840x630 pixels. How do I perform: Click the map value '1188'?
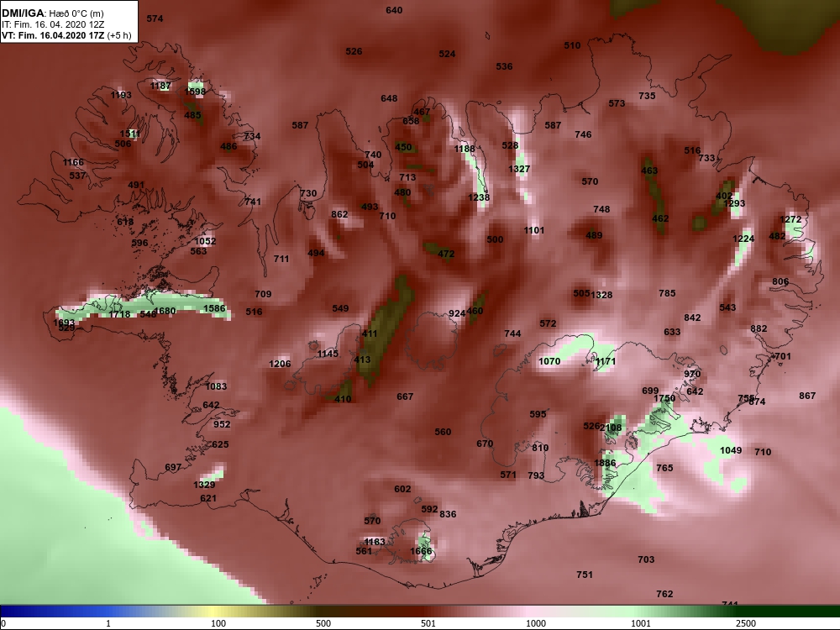point(465,149)
